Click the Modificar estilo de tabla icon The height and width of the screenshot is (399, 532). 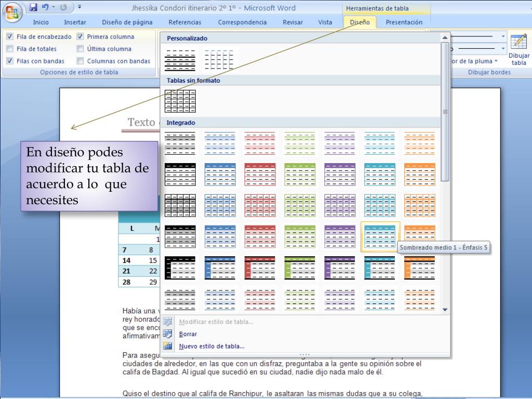(168, 321)
